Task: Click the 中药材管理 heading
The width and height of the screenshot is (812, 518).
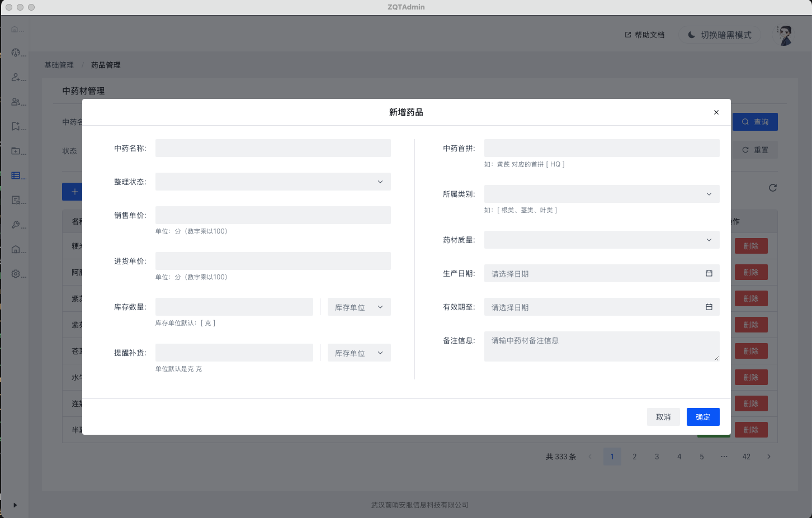Action: point(83,91)
